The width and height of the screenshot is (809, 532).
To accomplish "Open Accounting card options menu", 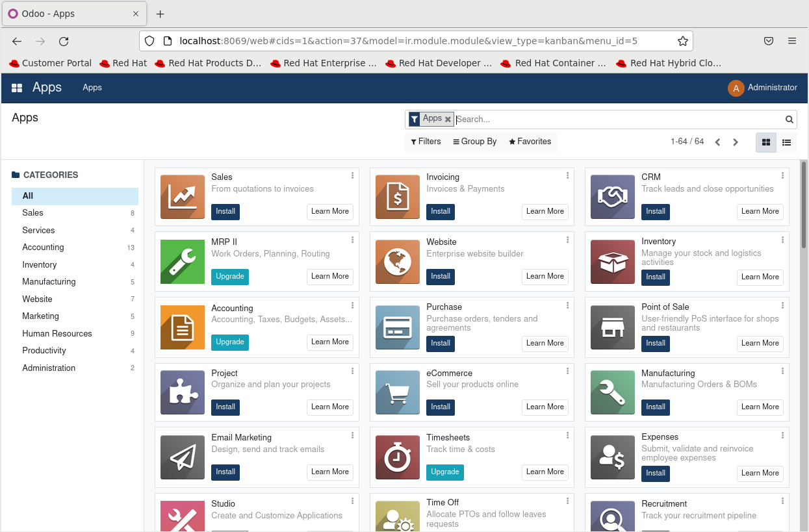I will [x=353, y=305].
